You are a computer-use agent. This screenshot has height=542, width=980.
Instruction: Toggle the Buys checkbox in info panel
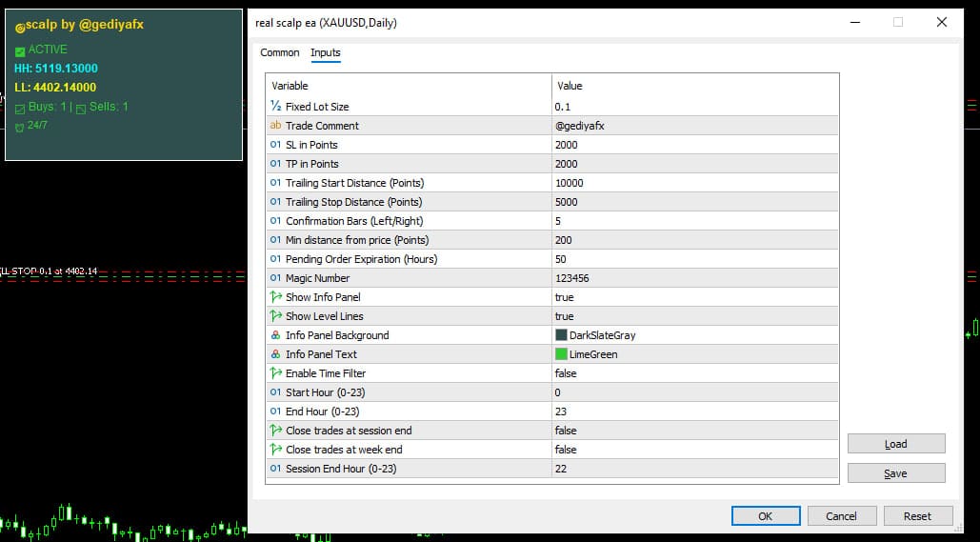pos(20,108)
